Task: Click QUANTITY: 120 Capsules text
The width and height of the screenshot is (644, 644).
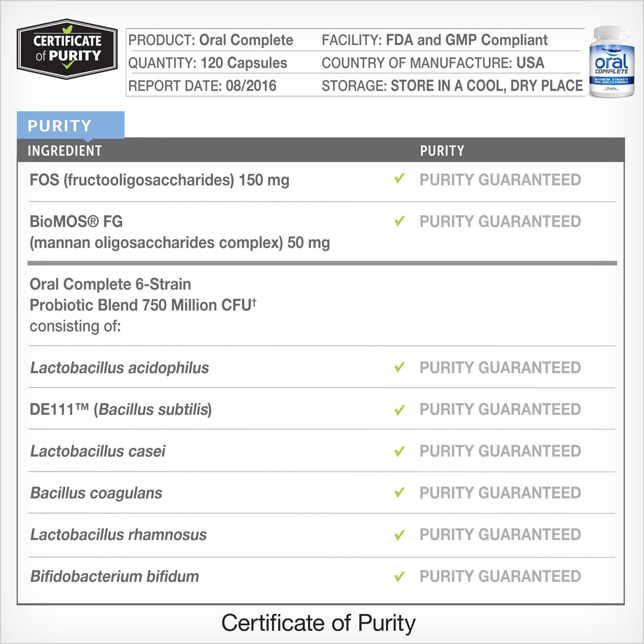Action: [208, 63]
